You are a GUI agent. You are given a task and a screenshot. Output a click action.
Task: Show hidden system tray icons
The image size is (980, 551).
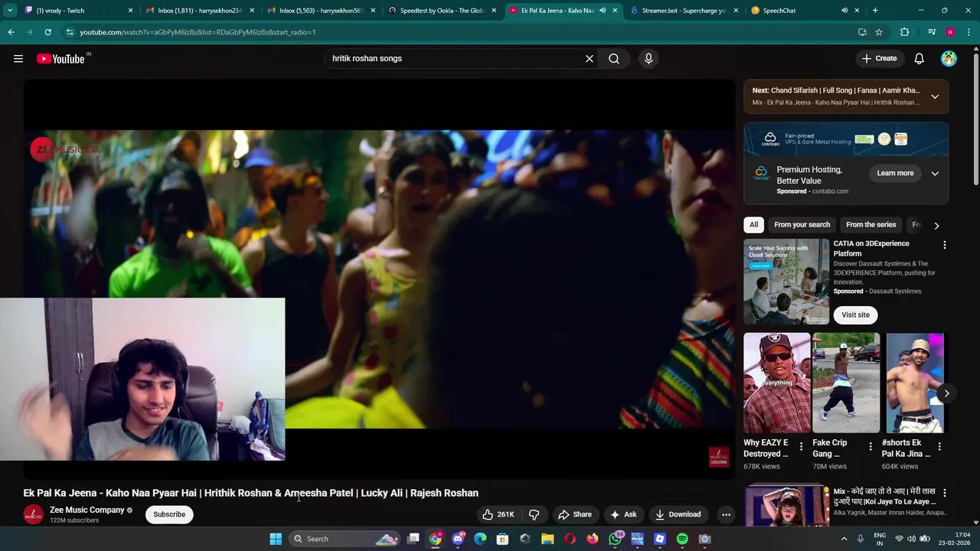click(x=844, y=539)
